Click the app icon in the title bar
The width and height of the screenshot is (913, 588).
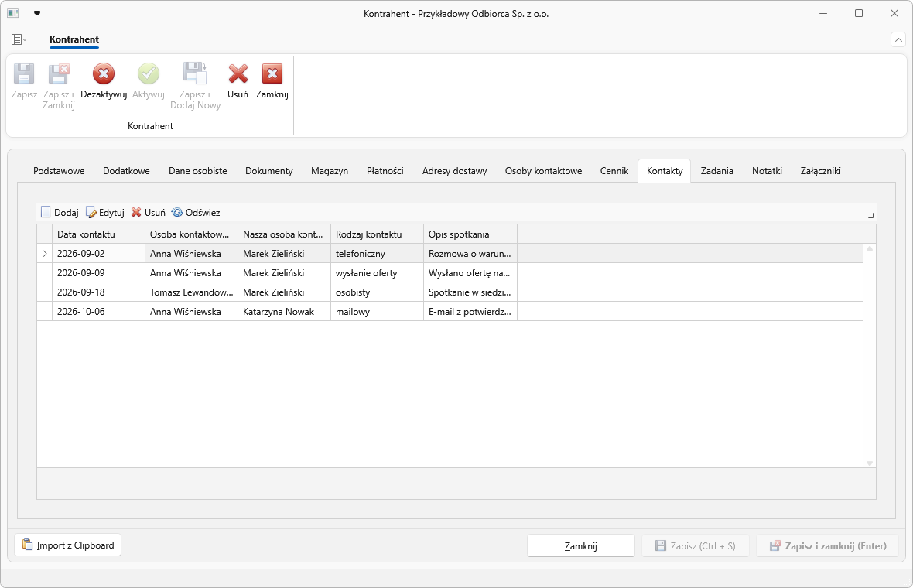tap(13, 13)
